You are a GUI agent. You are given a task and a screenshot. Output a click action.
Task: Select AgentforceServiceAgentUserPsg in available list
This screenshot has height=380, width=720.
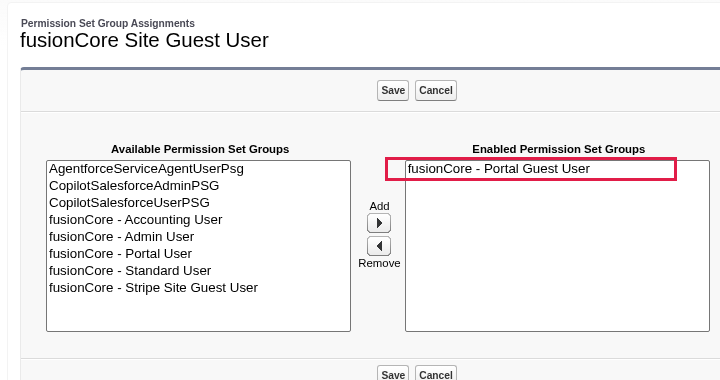tap(198, 169)
